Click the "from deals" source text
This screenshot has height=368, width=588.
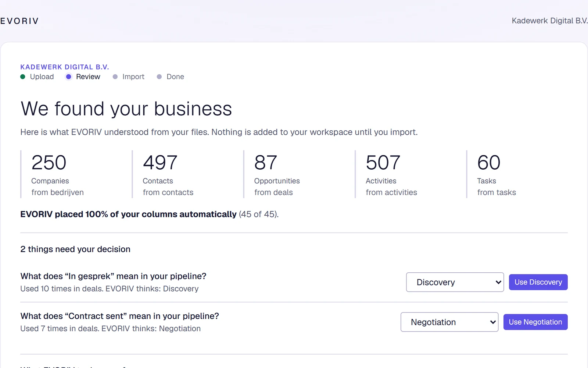(273, 192)
